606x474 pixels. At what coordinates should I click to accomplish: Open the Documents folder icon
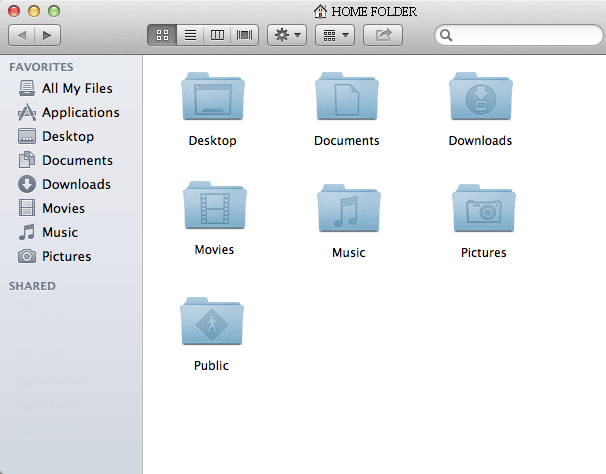pos(346,99)
